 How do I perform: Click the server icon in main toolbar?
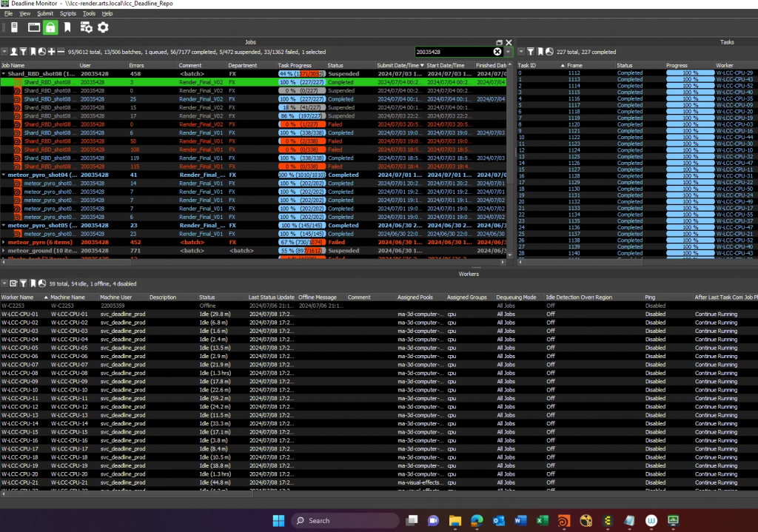click(15, 27)
